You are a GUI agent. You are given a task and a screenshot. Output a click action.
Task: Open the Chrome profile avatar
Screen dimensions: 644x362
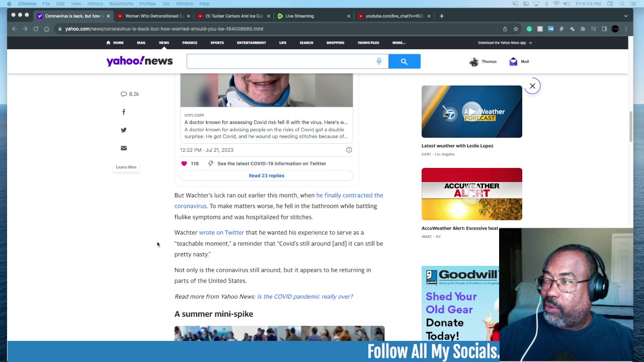pos(615,29)
